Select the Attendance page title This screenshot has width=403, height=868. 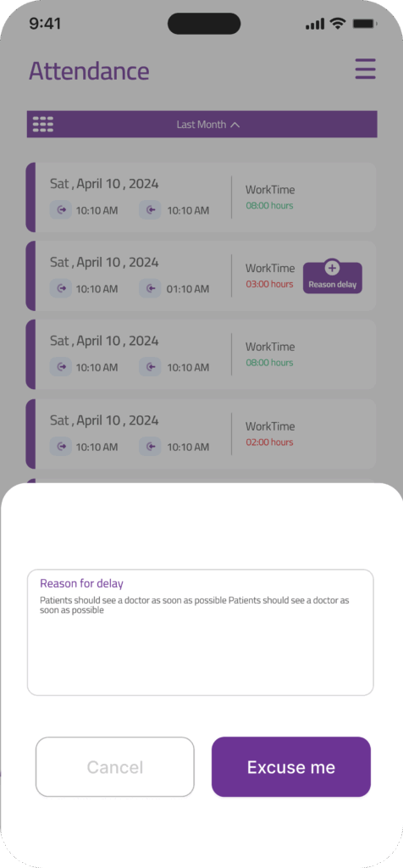pos(89,71)
